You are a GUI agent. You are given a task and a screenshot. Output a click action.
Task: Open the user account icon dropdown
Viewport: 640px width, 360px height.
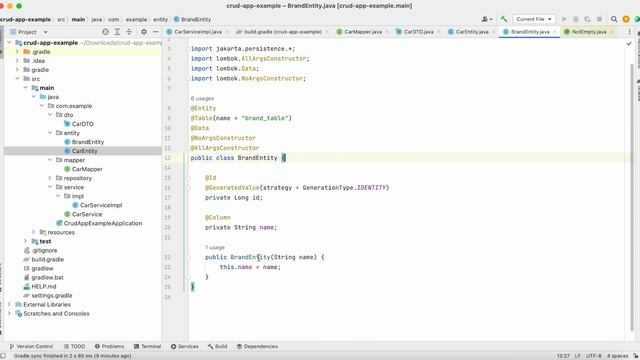click(487, 19)
